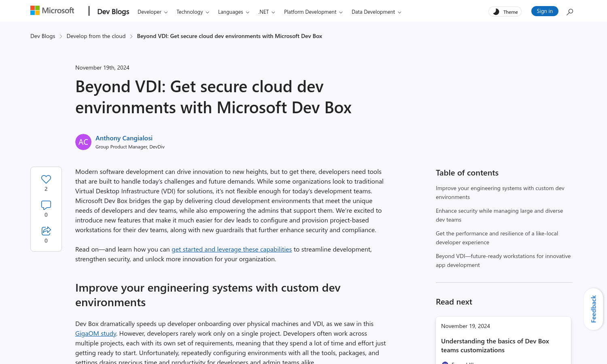Image resolution: width=607 pixels, height=364 pixels.
Task: Expand the Languages dropdown
Action: pos(233,12)
